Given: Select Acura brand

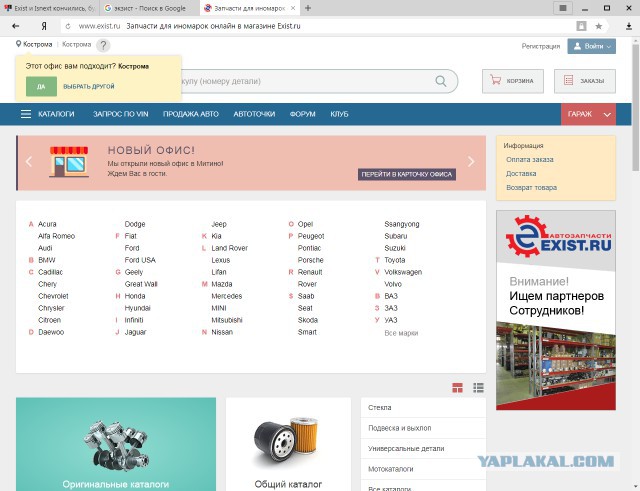Looking at the screenshot, I should click(47, 224).
